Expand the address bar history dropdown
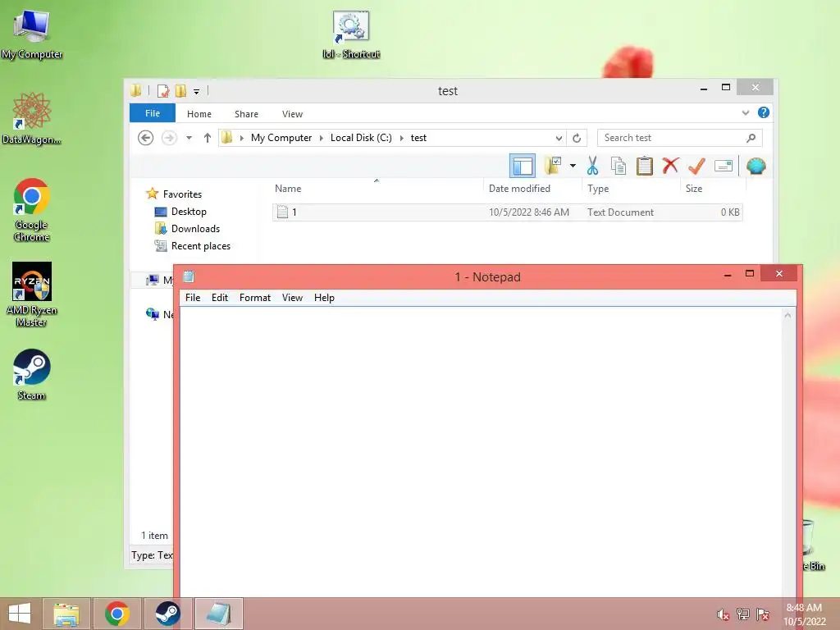The height and width of the screenshot is (630, 840). pos(559,138)
